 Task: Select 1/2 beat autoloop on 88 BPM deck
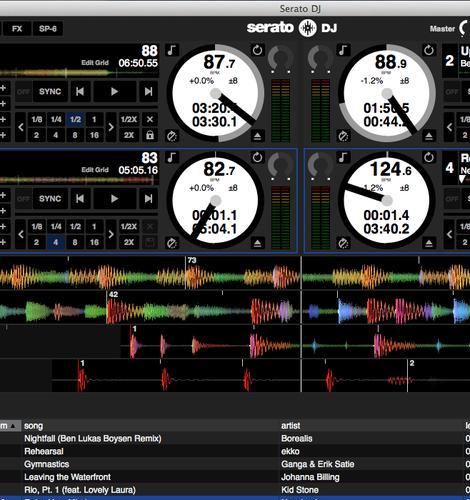coord(75,119)
